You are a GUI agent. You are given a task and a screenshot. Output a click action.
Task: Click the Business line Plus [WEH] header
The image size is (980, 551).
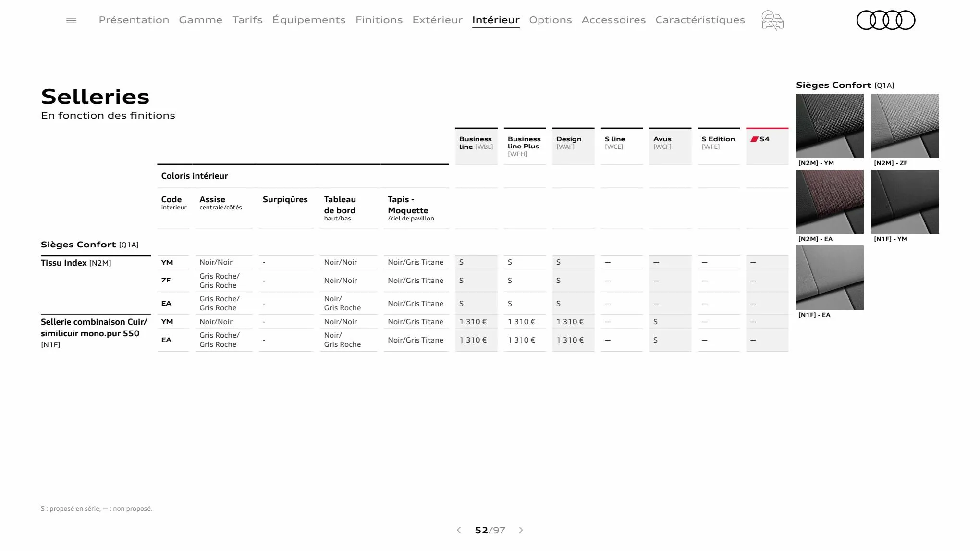[x=525, y=146]
